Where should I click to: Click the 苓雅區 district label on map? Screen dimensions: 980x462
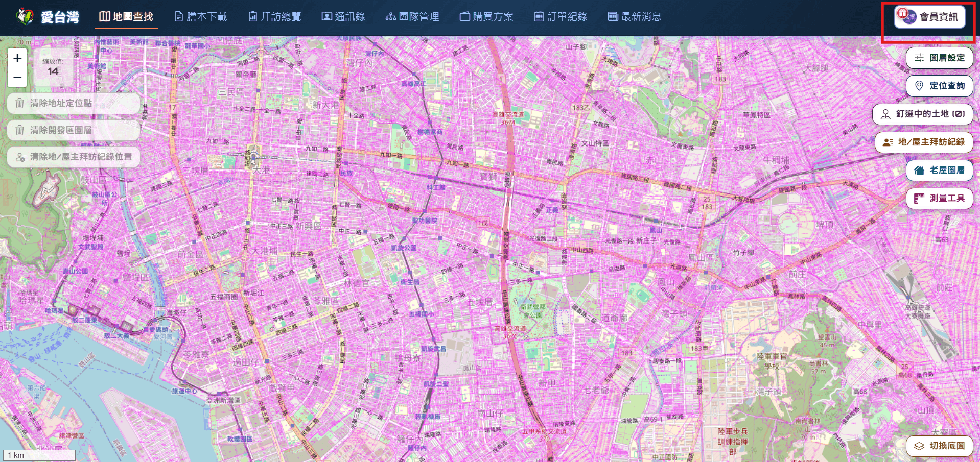coord(325,301)
